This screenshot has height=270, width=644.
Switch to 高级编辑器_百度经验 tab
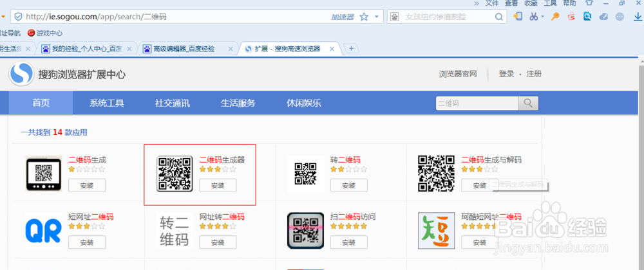click(x=189, y=49)
